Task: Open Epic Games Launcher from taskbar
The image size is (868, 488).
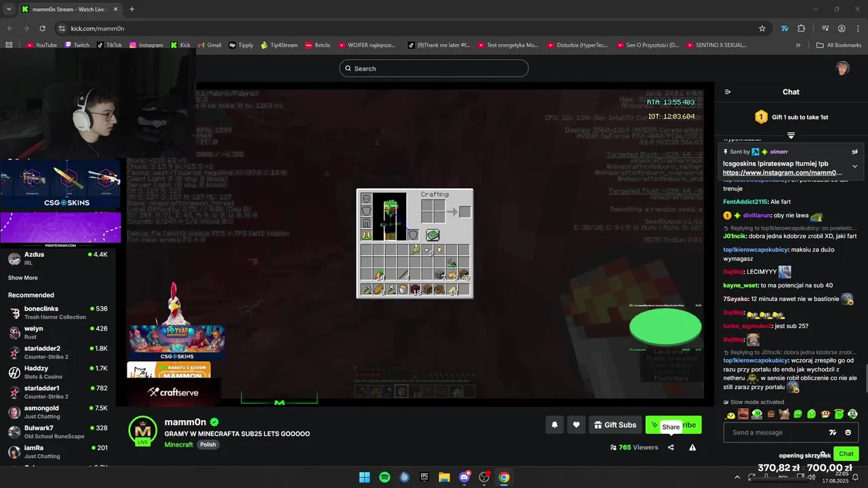Action: click(x=425, y=477)
